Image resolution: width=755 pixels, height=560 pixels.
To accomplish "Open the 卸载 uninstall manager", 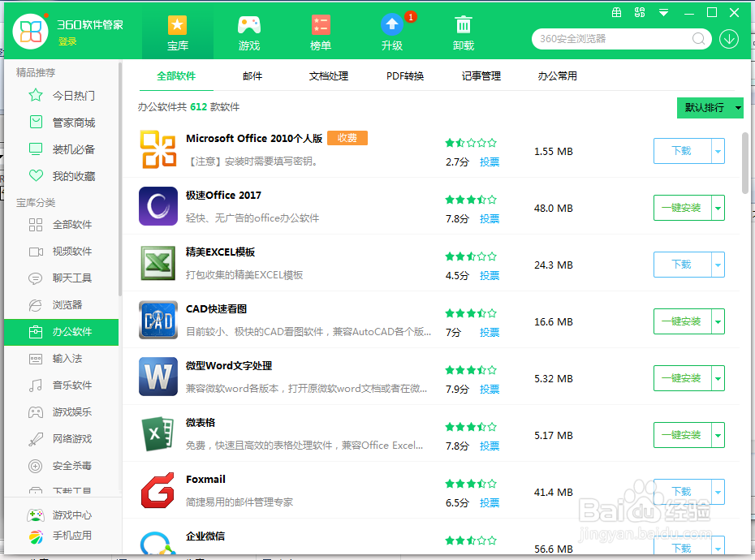I will click(x=463, y=32).
